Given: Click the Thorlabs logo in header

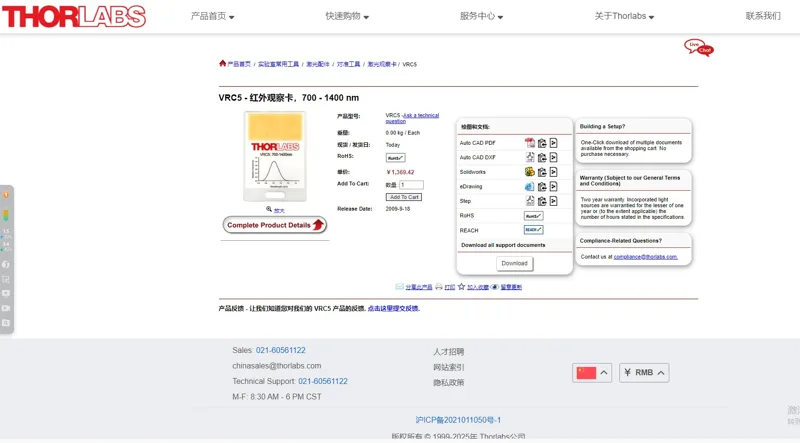Looking at the screenshot, I should (74, 16).
